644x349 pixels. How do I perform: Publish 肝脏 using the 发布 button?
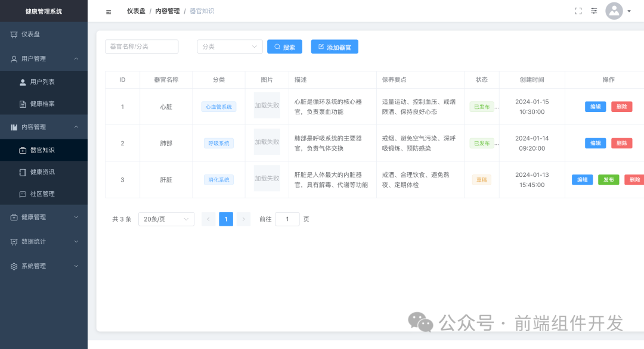tap(608, 179)
